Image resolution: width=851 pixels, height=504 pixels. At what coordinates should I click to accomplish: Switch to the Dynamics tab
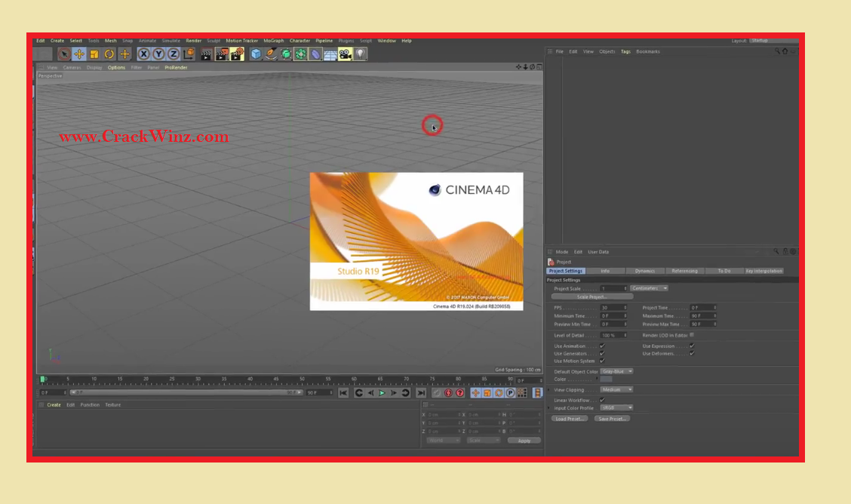tap(645, 271)
